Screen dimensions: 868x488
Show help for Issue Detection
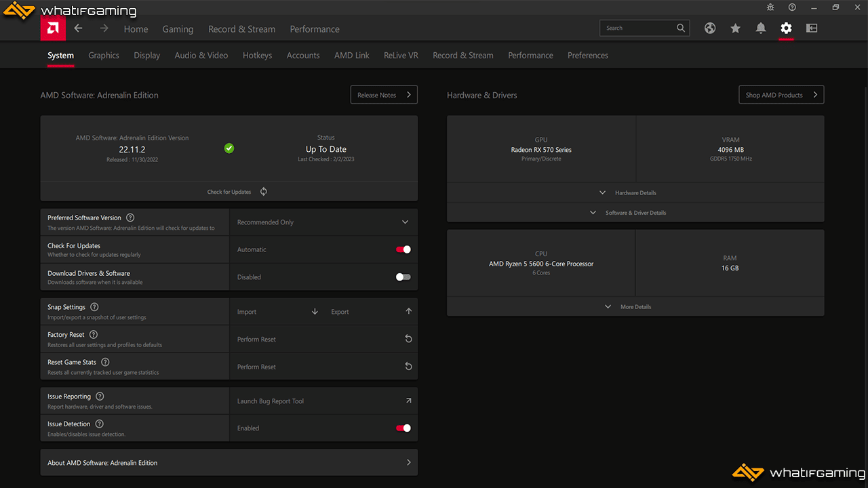100,424
